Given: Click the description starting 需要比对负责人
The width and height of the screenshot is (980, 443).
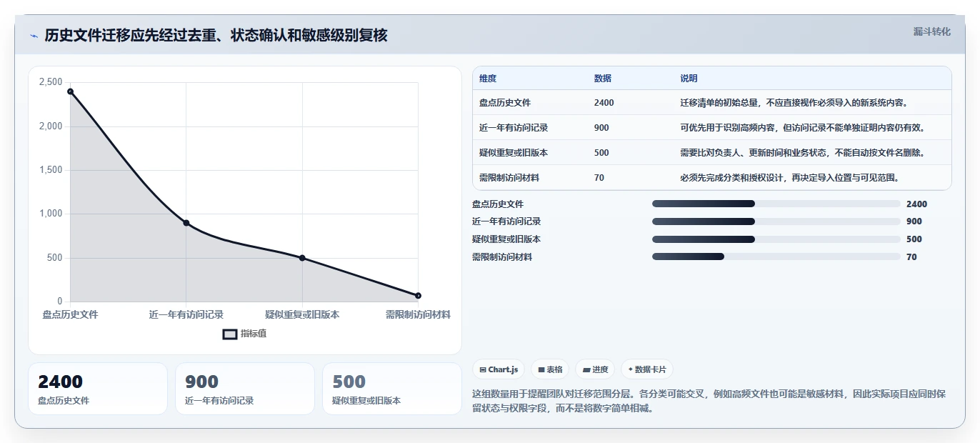Looking at the screenshot, I should (x=803, y=153).
